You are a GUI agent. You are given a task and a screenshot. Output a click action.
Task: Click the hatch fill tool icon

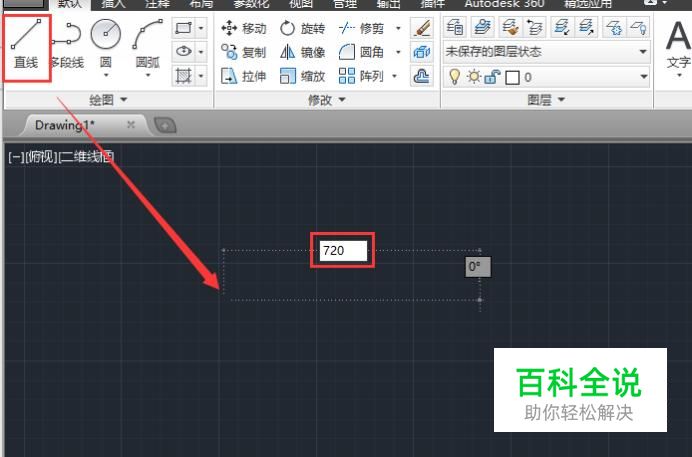click(x=183, y=76)
